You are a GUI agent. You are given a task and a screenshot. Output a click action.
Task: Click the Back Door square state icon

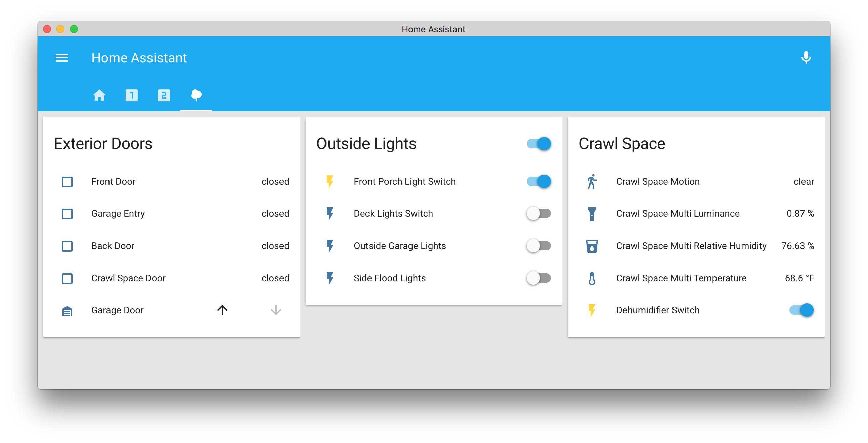[67, 246]
